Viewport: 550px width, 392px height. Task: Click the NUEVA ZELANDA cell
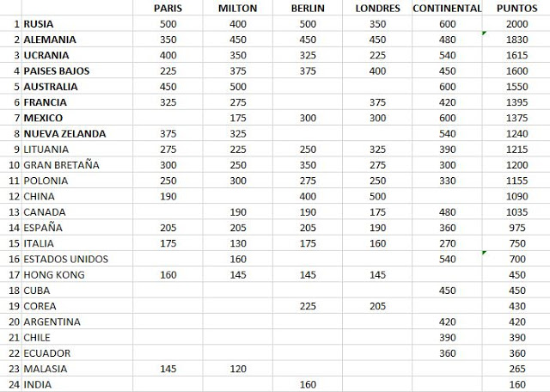click(x=64, y=133)
